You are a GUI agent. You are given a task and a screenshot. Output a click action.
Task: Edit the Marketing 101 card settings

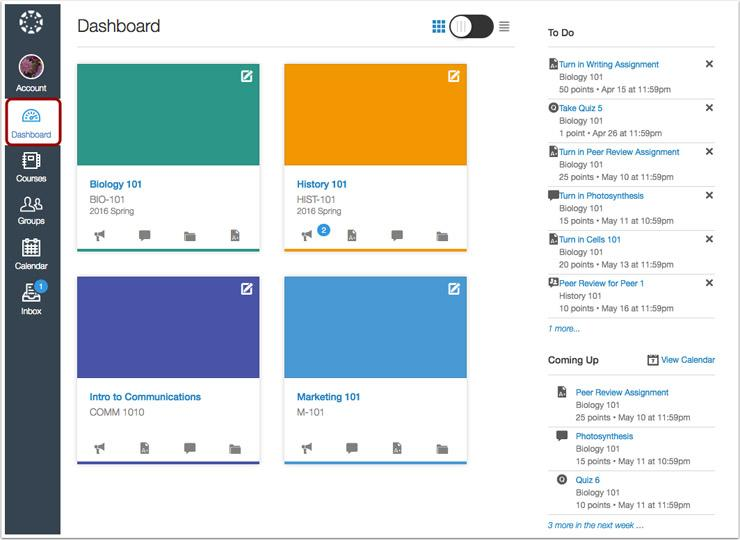click(x=454, y=288)
